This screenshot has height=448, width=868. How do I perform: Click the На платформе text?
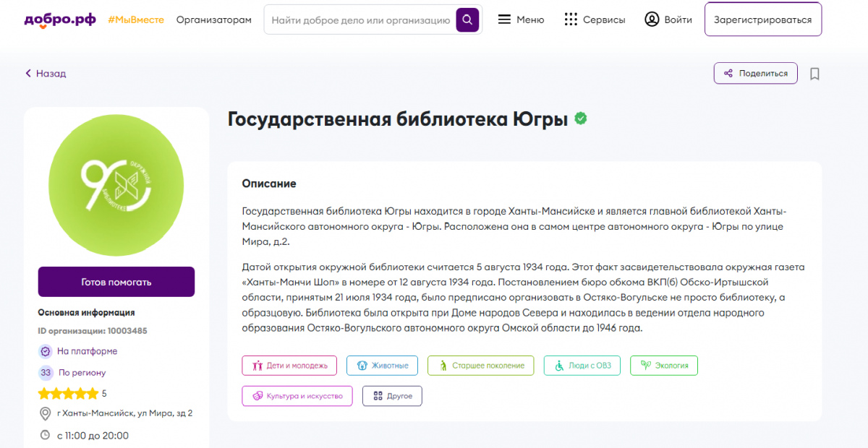point(88,351)
